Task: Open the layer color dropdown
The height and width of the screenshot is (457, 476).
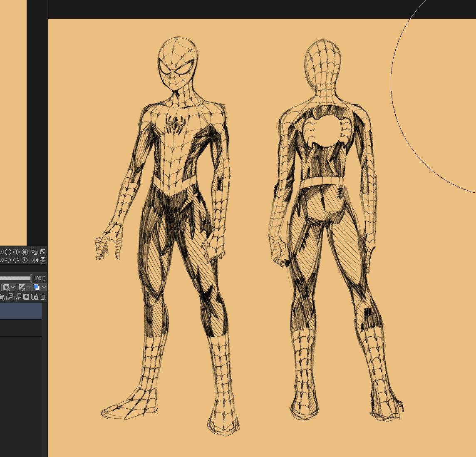Action: coord(44,287)
